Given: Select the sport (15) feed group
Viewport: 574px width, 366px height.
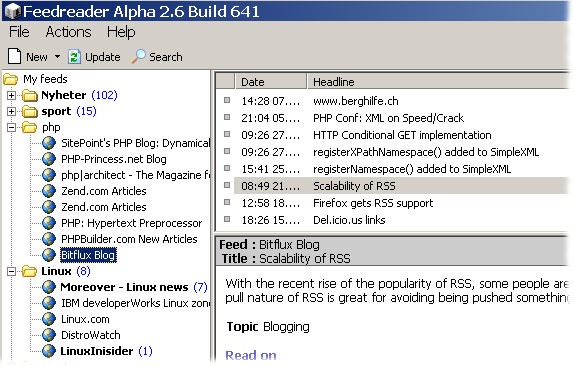Looking at the screenshot, I should 69,111.
